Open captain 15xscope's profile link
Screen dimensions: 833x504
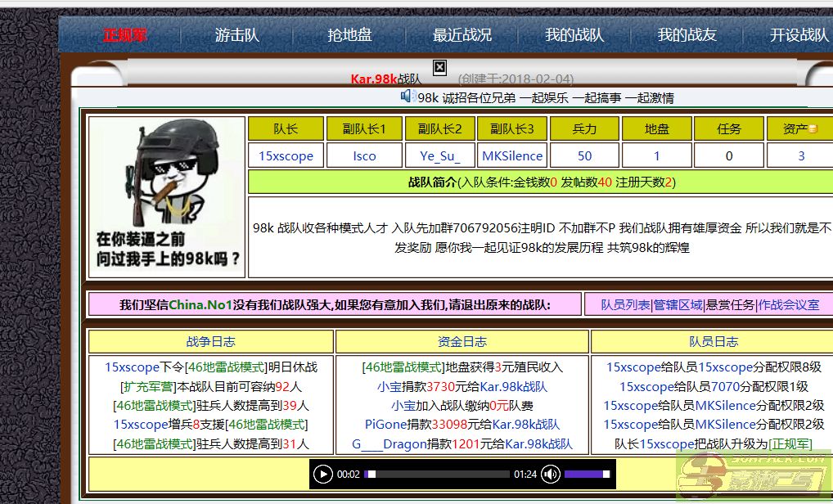tap(286, 155)
